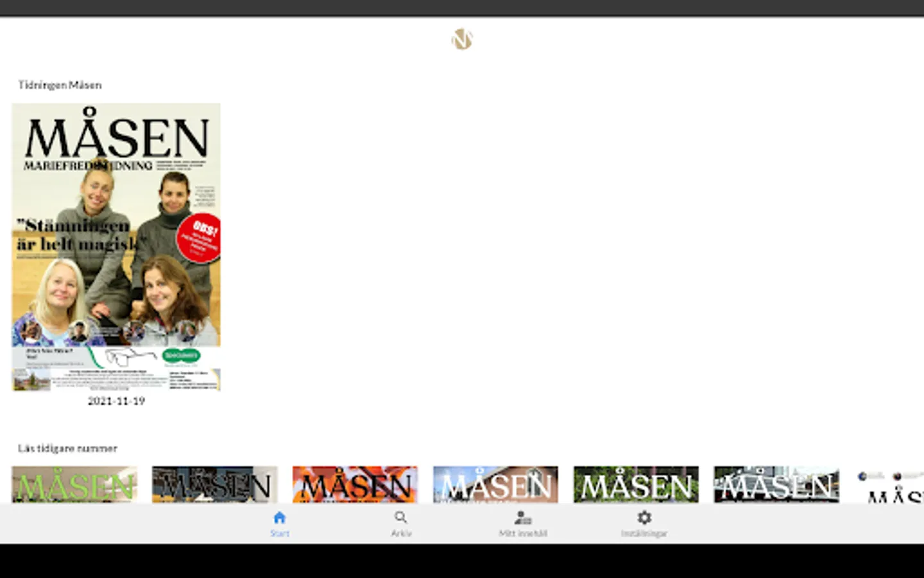Image resolution: width=924 pixels, height=578 pixels.
Task: Open sixth previous issue with dark building cover
Action: click(776, 485)
